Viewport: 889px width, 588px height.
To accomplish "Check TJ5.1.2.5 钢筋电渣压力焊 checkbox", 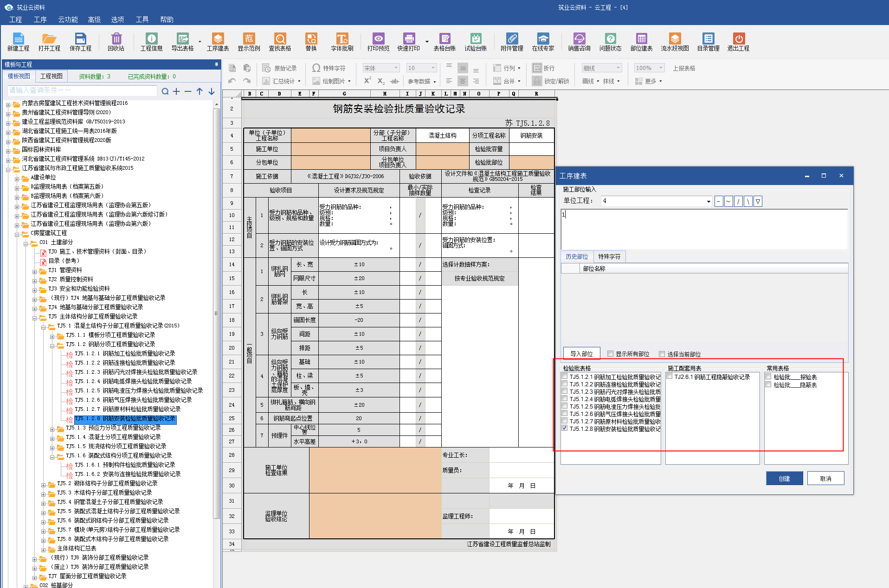I will pyautogui.click(x=565, y=406).
